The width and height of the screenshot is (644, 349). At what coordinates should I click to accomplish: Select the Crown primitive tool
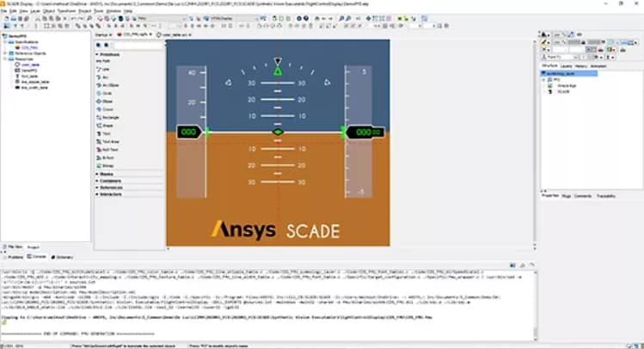click(x=105, y=110)
